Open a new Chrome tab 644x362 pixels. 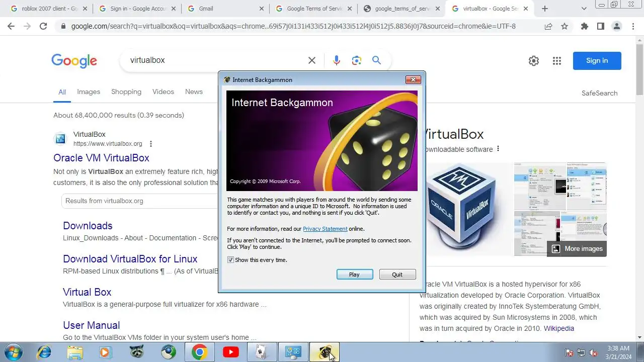545,9
